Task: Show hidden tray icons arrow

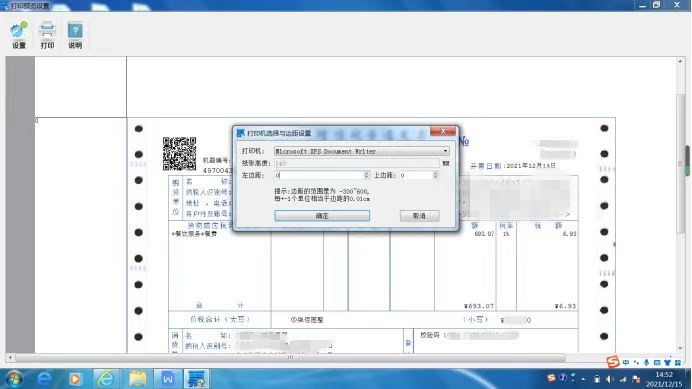Action: tap(583, 379)
